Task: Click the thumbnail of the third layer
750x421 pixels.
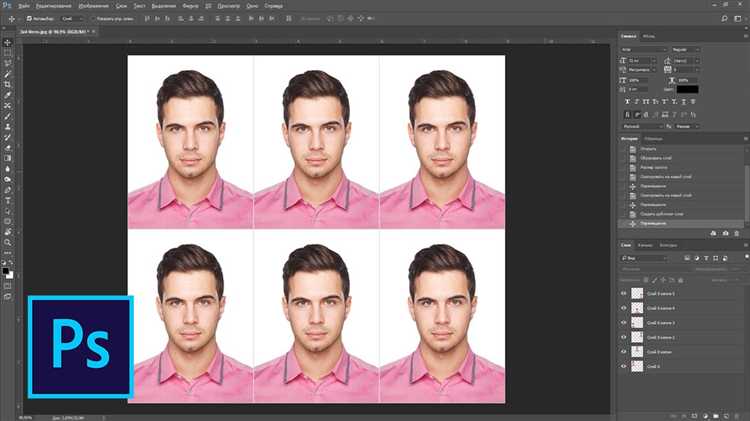Action: (637, 323)
